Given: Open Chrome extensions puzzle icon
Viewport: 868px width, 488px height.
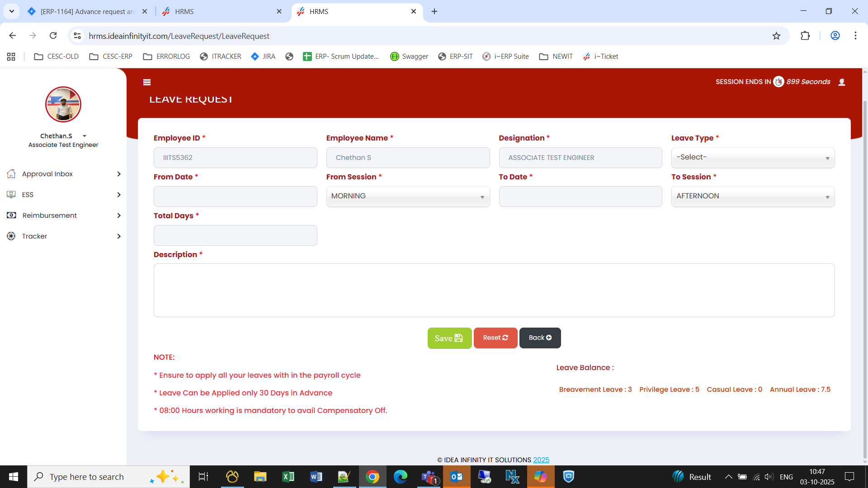Looking at the screenshot, I should 805,36.
